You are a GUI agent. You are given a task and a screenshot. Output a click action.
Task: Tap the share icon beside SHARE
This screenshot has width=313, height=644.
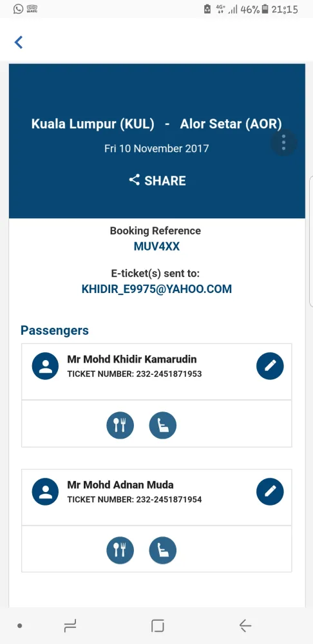(135, 180)
